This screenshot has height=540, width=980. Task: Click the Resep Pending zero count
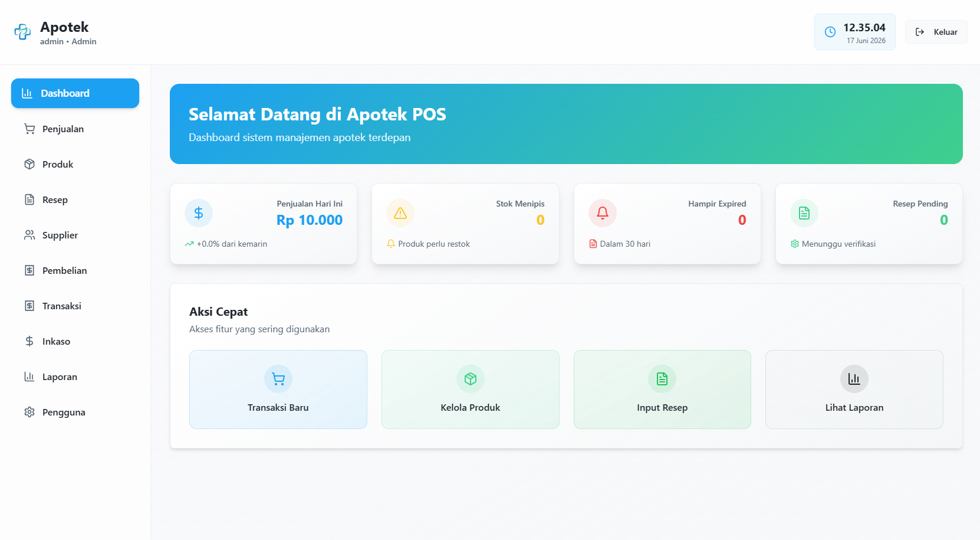tap(944, 220)
